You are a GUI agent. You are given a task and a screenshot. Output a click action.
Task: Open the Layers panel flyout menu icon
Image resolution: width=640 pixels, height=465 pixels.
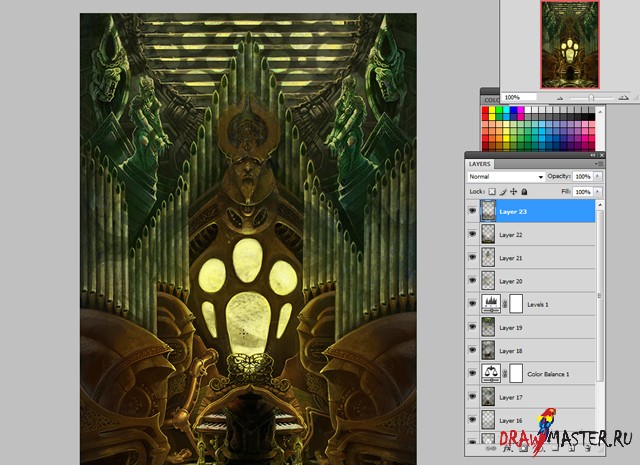[x=599, y=164]
